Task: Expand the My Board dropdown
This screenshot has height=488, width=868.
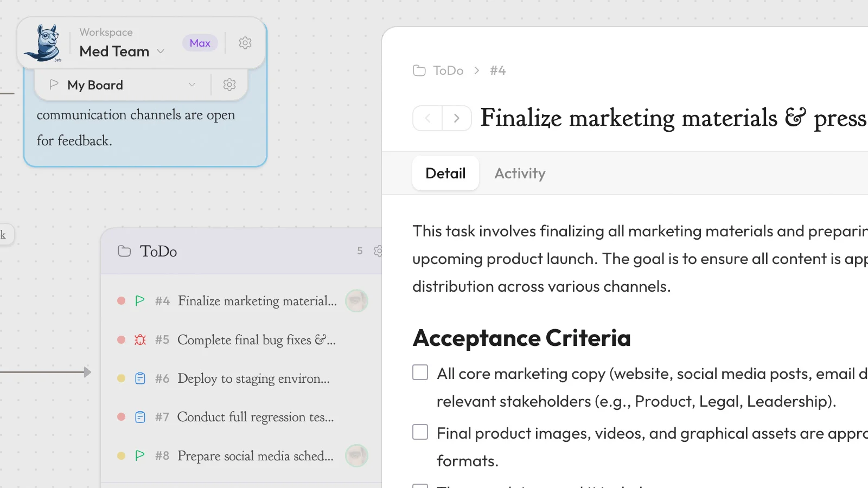Action: [x=192, y=85]
